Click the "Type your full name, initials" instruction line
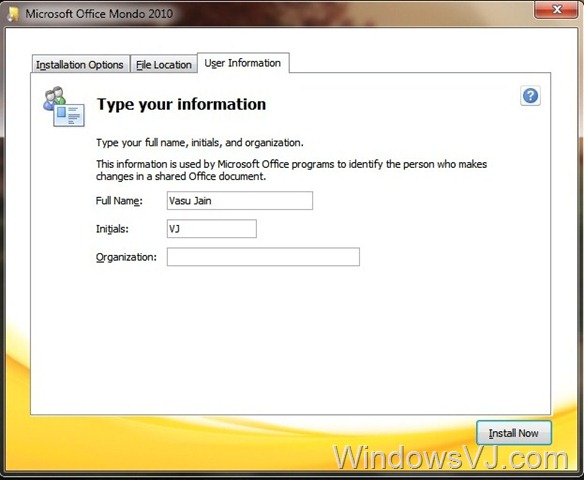584x480 pixels. point(200,143)
